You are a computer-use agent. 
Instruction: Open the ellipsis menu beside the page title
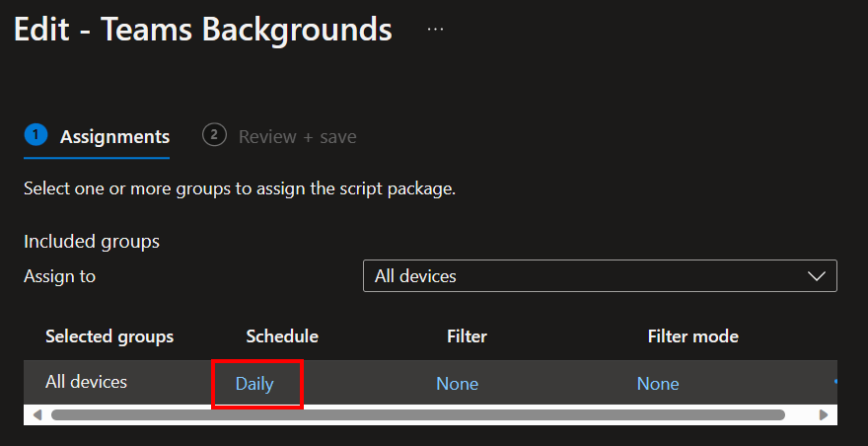(x=435, y=30)
